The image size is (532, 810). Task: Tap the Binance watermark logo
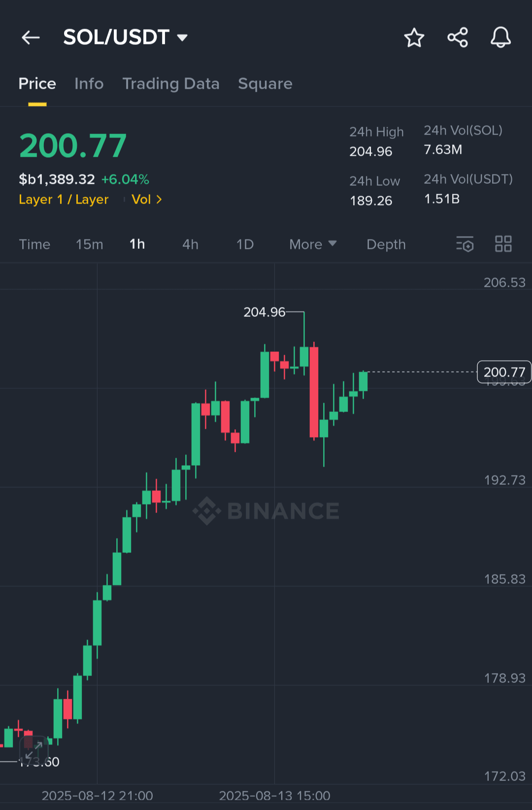click(266, 511)
